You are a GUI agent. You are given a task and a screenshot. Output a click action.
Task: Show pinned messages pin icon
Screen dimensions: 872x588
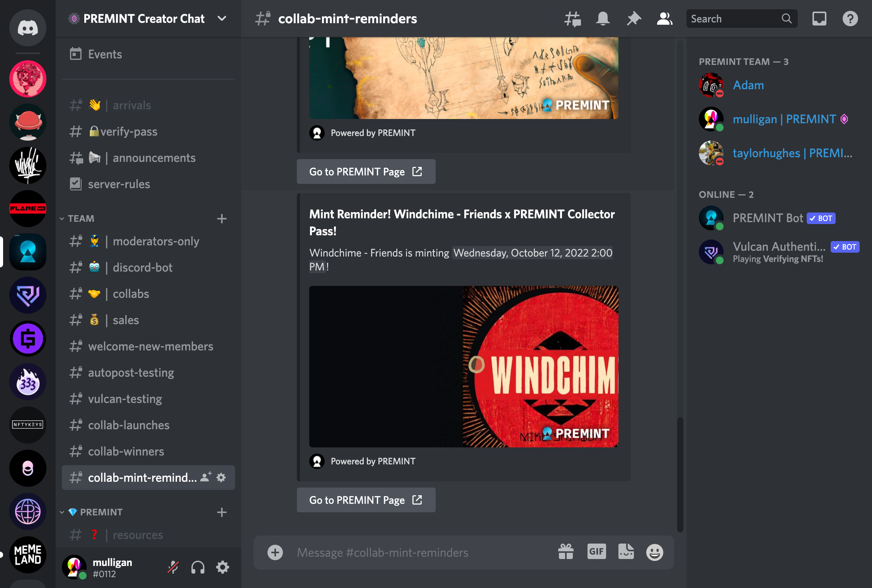point(634,19)
